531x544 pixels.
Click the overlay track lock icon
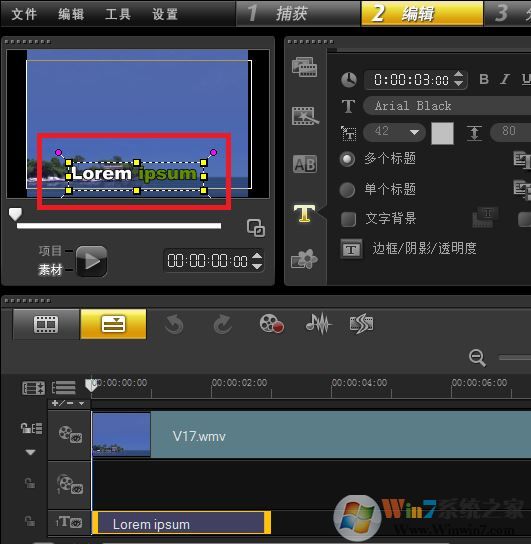[30, 483]
